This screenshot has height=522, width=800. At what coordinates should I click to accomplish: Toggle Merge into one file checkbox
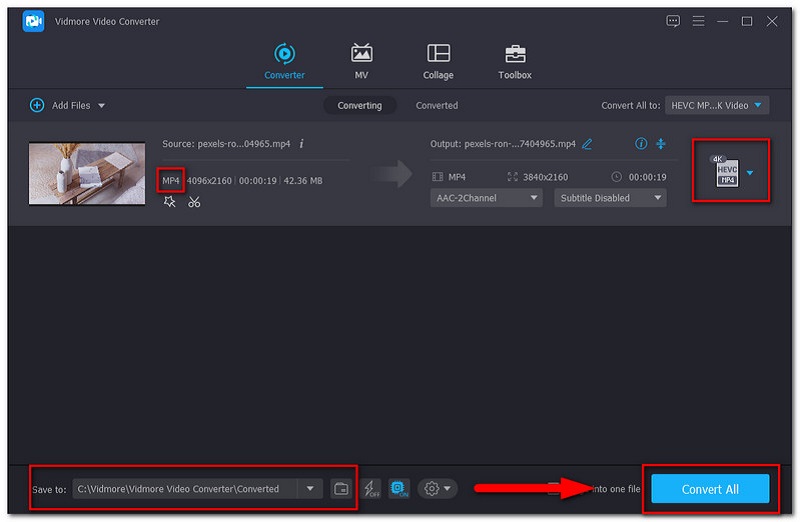(x=555, y=488)
